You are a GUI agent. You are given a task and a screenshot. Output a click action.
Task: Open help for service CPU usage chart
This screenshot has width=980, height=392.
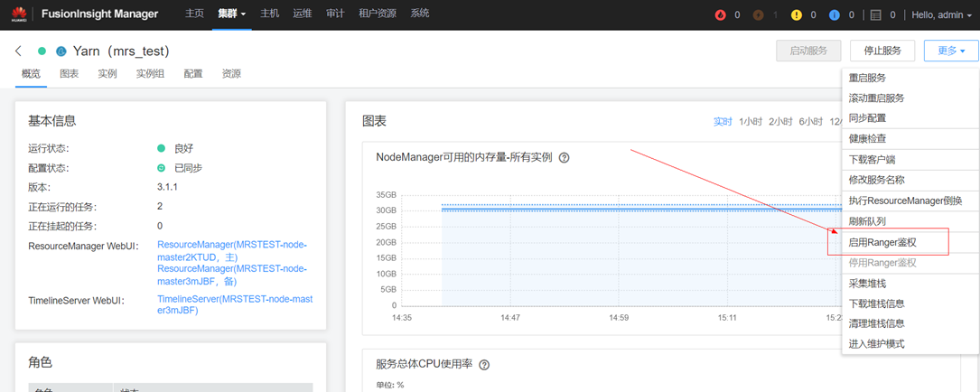[484, 365]
